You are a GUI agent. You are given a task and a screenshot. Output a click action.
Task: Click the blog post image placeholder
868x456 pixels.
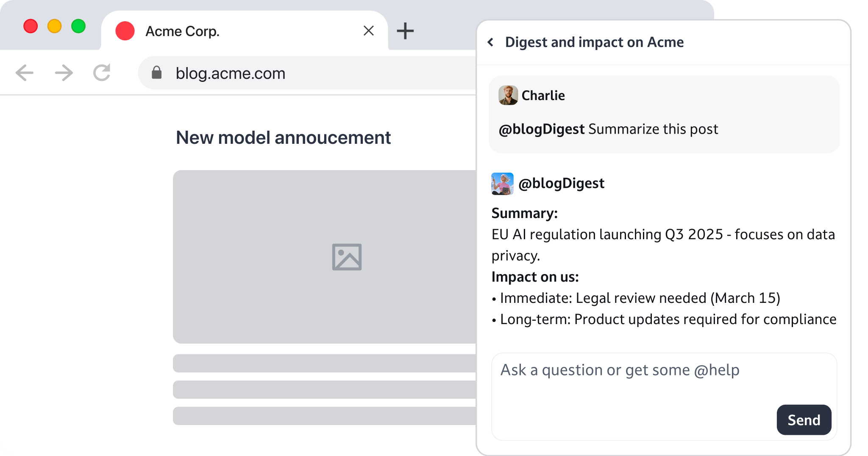pos(325,257)
